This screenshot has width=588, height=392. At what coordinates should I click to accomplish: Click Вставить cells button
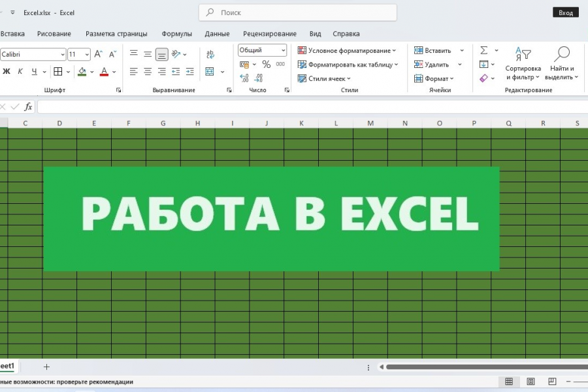433,51
